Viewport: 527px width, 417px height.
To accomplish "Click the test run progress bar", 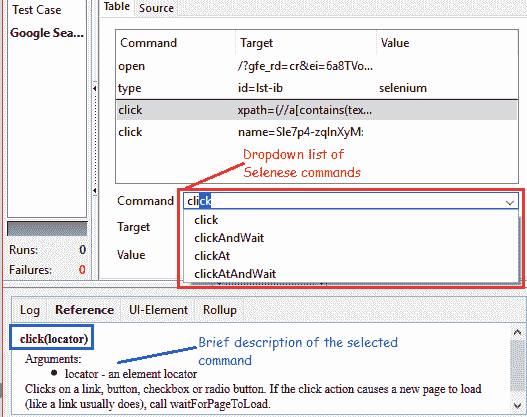I will pyautogui.click(x=47, y=229).
